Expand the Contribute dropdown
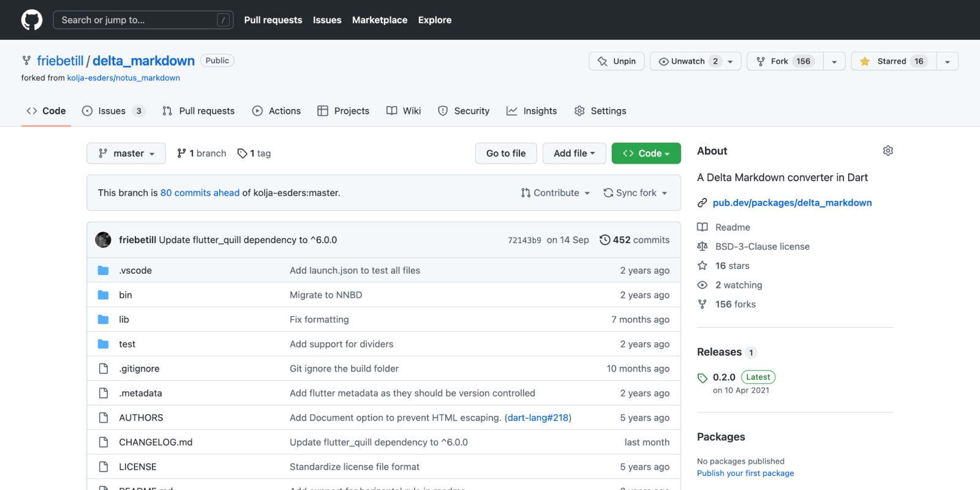The width and height of the screenshot is (980, 490). click(x=556, y=192)
